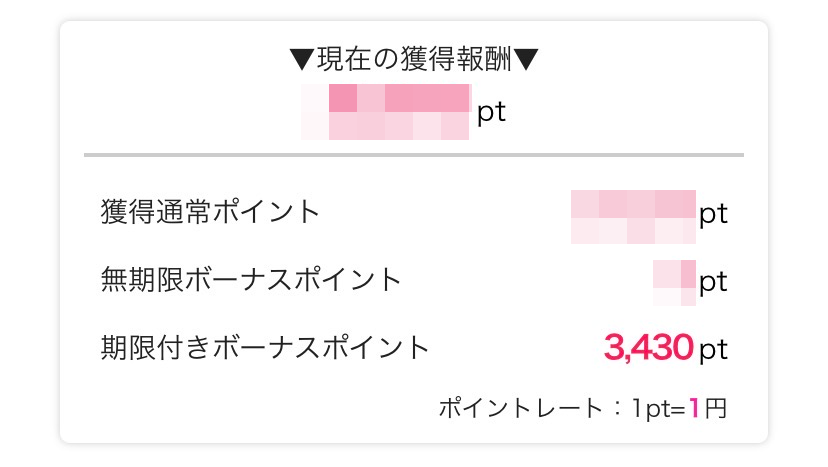
Task: Select the 期限付きボーナスポイント label
Action: pyautogui.click(x=265, y=348)
